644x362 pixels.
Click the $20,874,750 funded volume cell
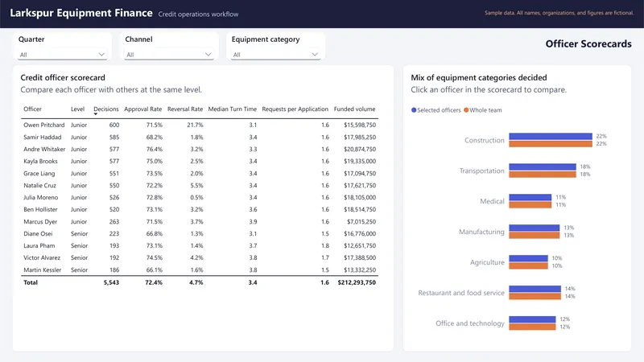(360, 149)
